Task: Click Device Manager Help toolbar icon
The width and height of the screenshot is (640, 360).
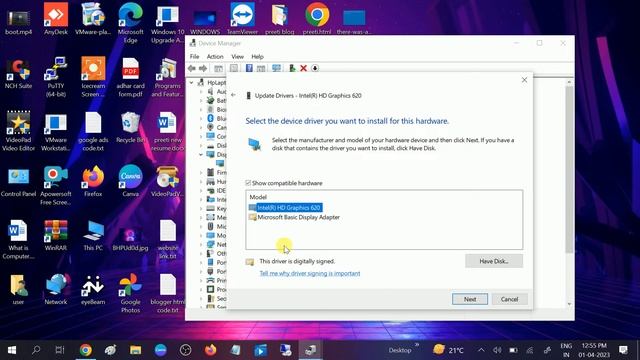Action: 249,68
